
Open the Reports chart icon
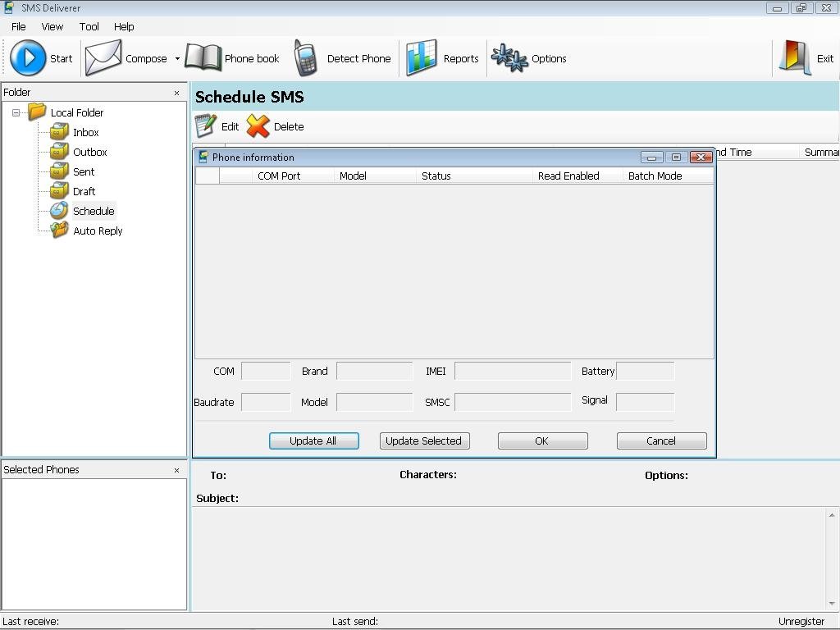click(422, 58)
